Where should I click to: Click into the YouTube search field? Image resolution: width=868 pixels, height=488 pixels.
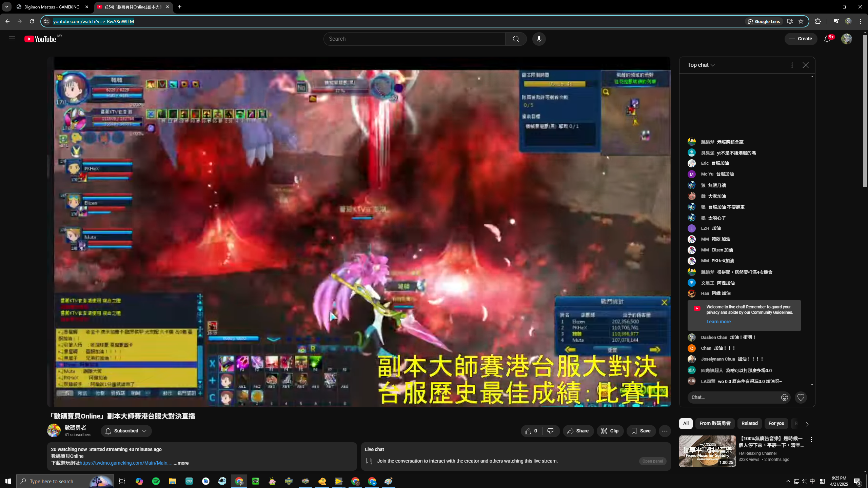(414, 39)
